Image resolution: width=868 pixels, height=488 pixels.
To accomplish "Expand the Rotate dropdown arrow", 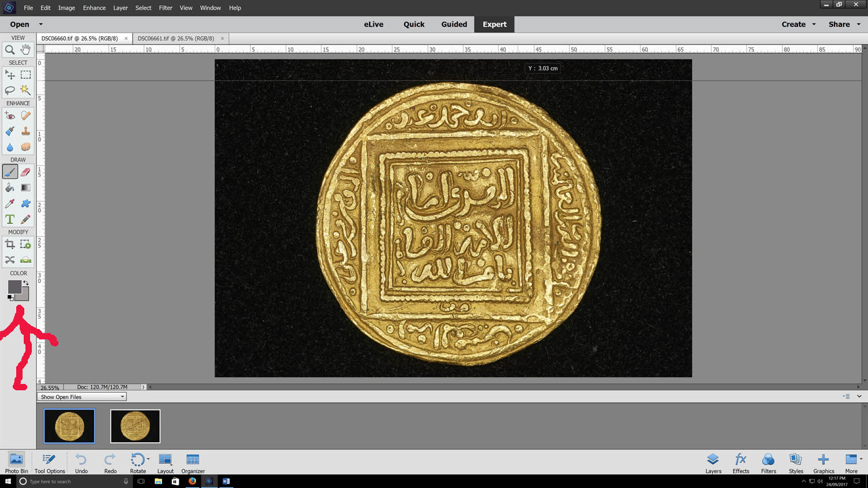I will click(148, 459).
